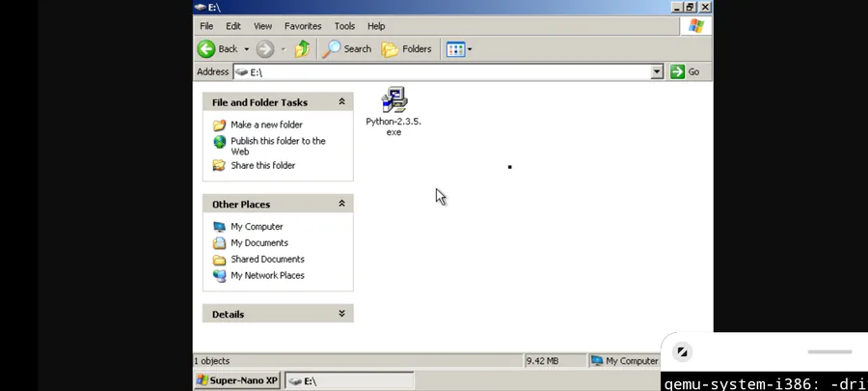Close the E:\ Explorer window
Screen dimensions: 868x391
705,7
